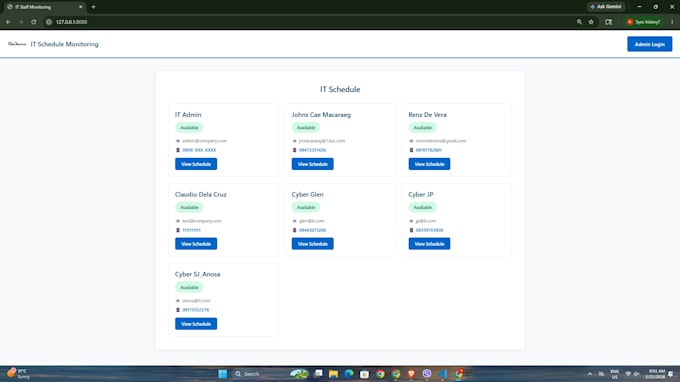
Task: Open the zoom magnifier icon in address bar
Action: pyautogui.click(x=579, y=22)
